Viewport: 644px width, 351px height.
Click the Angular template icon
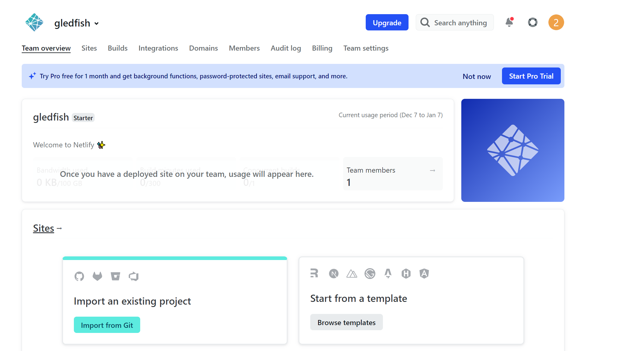tap(424, 274)
